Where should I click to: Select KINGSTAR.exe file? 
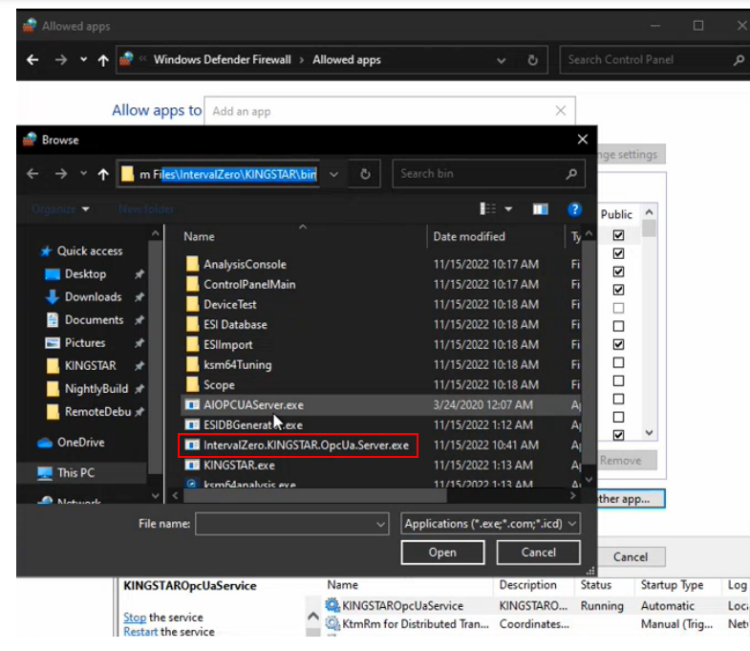(239, 465)
